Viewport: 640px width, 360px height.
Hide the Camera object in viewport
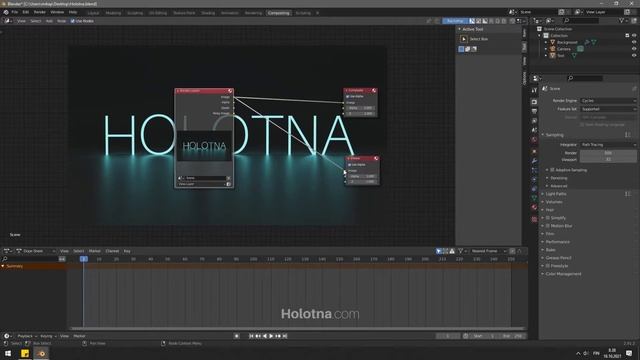coord(634,49)
